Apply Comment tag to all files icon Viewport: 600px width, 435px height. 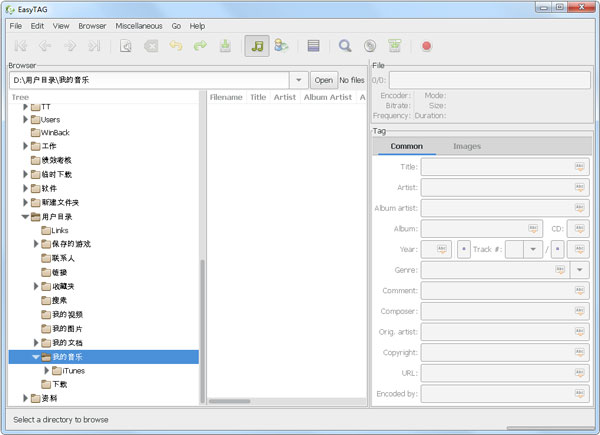tap(580, 291)
